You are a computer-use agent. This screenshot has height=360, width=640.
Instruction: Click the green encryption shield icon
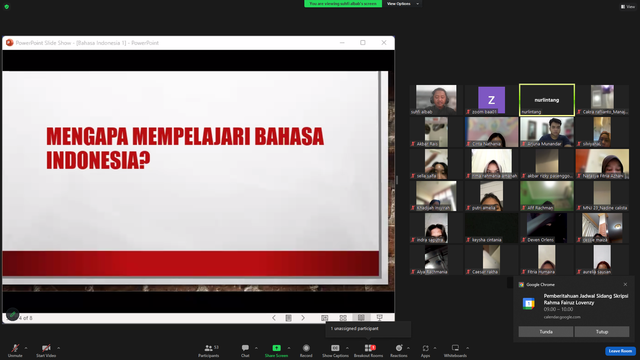click(x=7, y=7)
